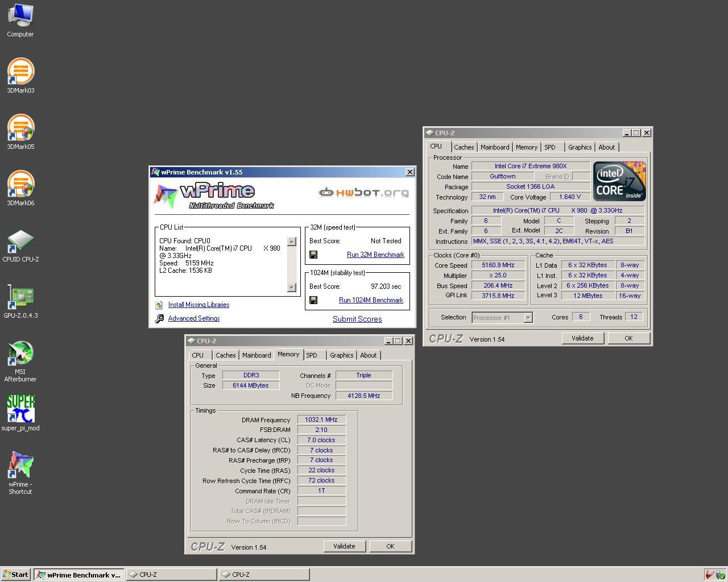Click the hwbot.org logo in wPrime
This screenshot has height=582, width=728.
363,193
